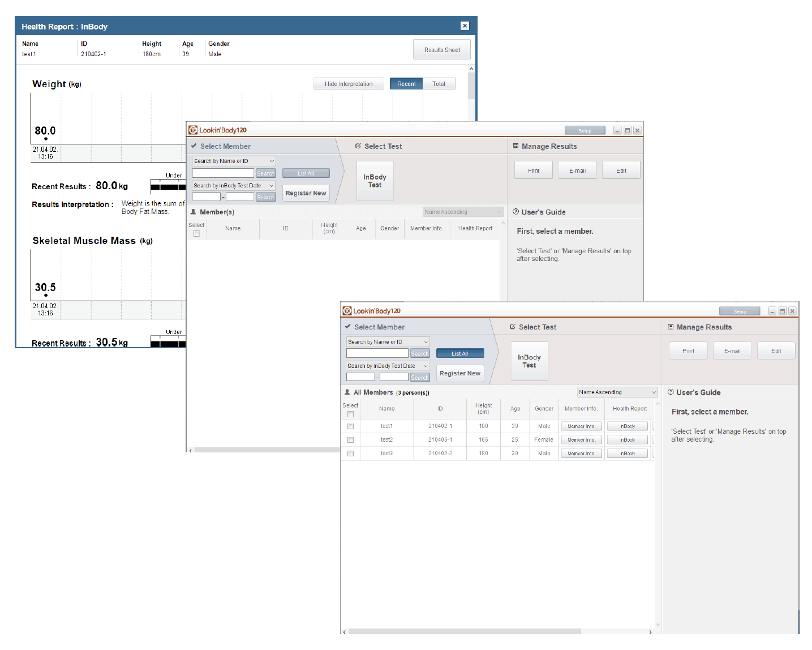The image size is (812, 650).
Task: Click E-mail in the middle window
Action: point(578,170)
